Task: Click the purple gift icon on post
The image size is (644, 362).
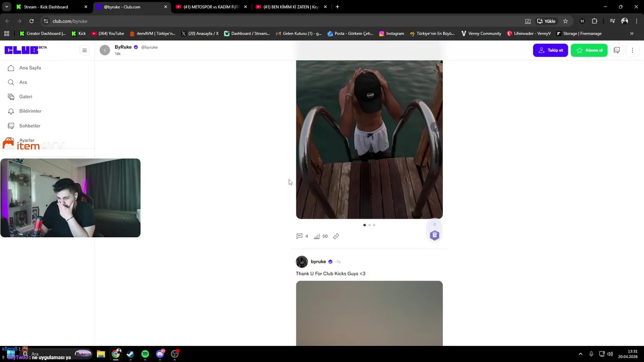Action: point(435,235)
